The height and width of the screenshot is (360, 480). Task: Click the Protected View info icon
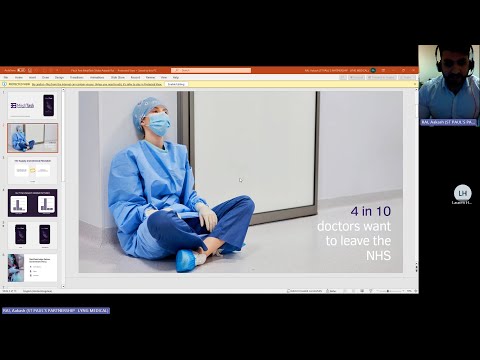coord(4,84)
